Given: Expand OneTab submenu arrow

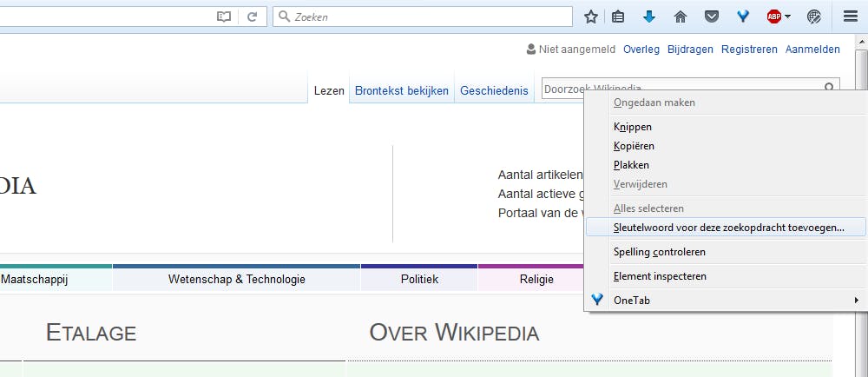Looking at the screenshot, I should click(x=857, y=300).
